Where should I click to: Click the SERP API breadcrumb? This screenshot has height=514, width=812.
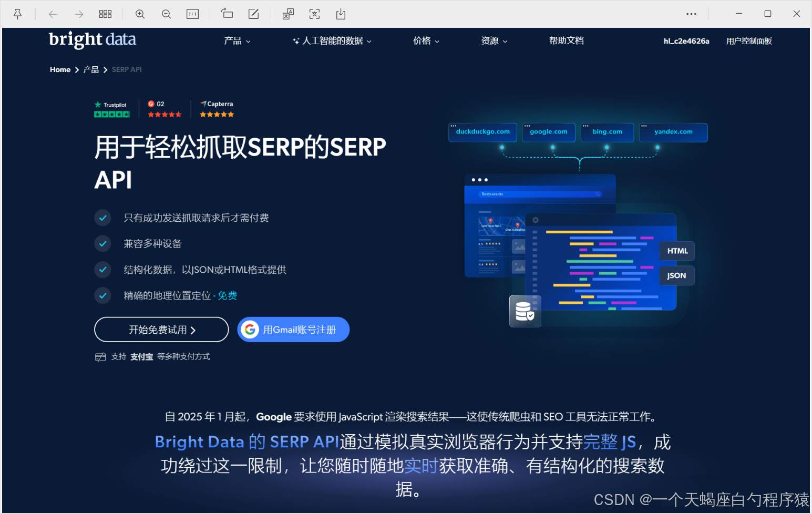127,69
